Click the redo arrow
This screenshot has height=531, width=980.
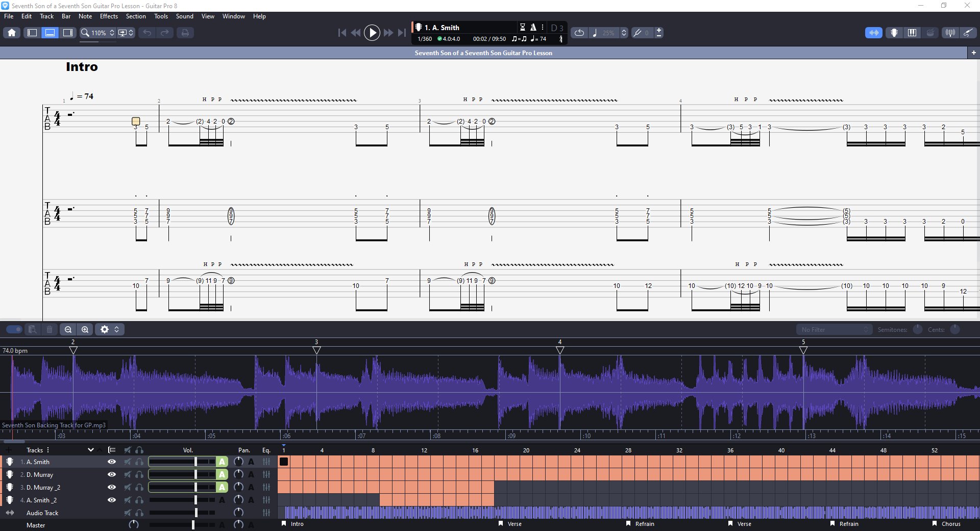click(x=165, y=33)
